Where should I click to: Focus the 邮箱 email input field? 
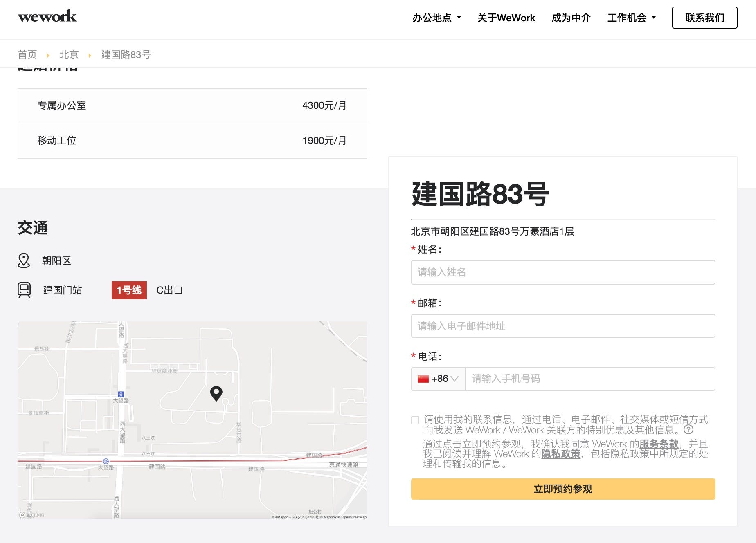coord(563,326)
